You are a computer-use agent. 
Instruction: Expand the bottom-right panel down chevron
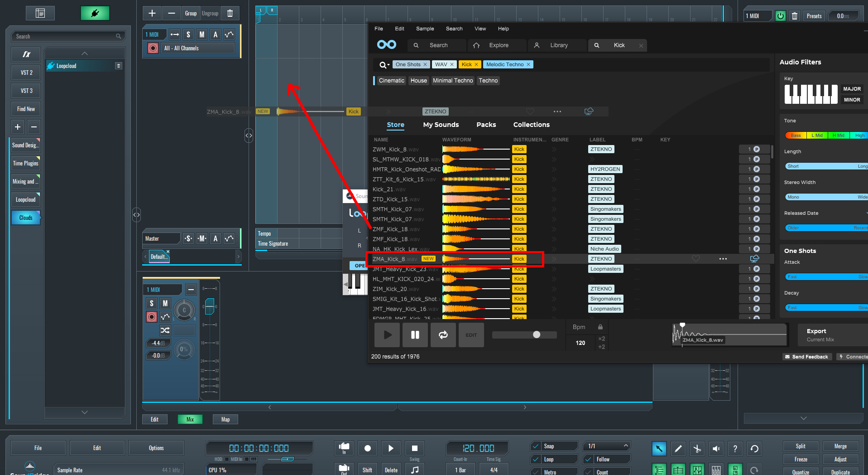804,418
